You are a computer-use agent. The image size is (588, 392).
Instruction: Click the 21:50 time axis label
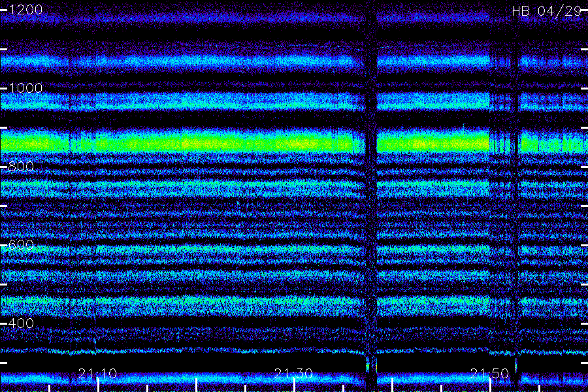[x=489, y=374]
